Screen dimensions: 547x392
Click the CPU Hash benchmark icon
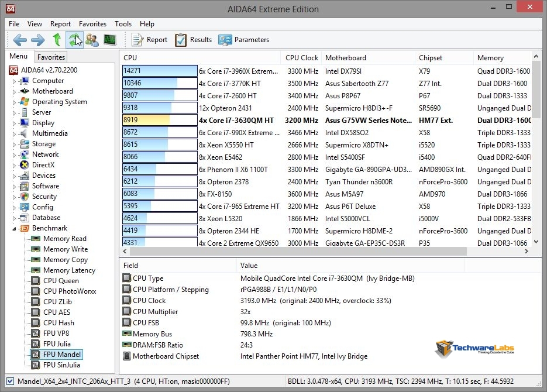click(36, 322)
